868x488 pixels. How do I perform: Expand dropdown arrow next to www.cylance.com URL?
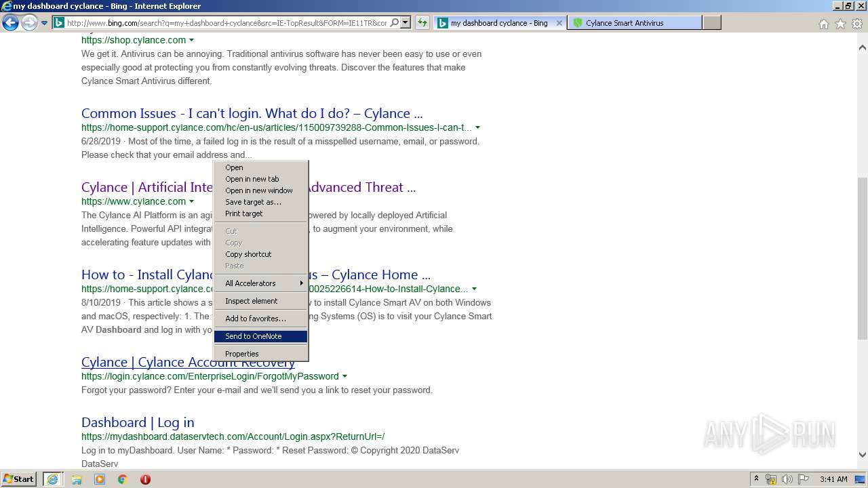pyautogui.click(x=191, y=201)
